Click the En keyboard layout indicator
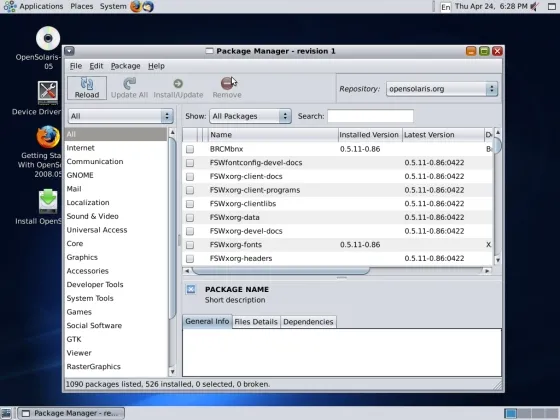 coord(445,7)
